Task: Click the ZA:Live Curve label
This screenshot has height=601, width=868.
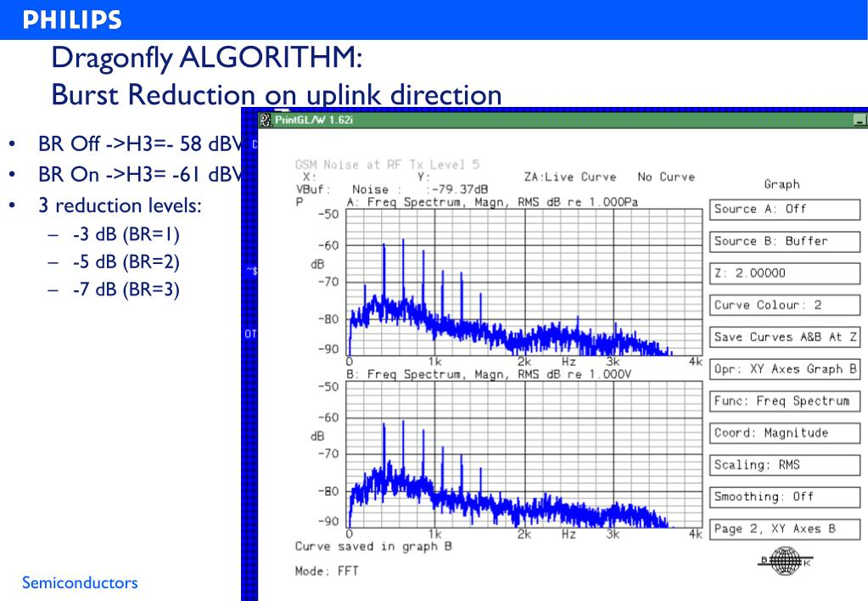Action: (x=570, y=177)
